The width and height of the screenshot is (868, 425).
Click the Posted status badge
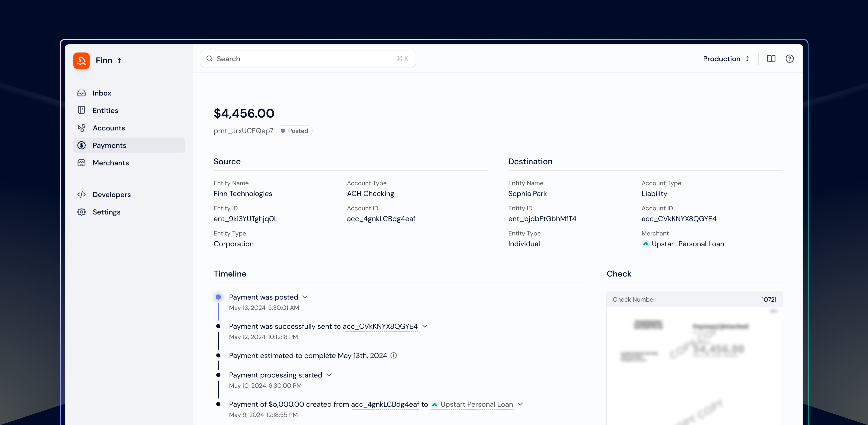(x=295, y=131)
